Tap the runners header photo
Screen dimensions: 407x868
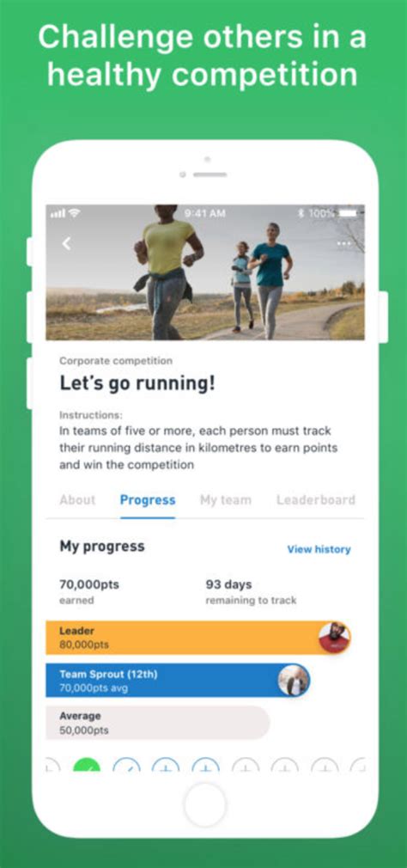[x=205, y=272]
